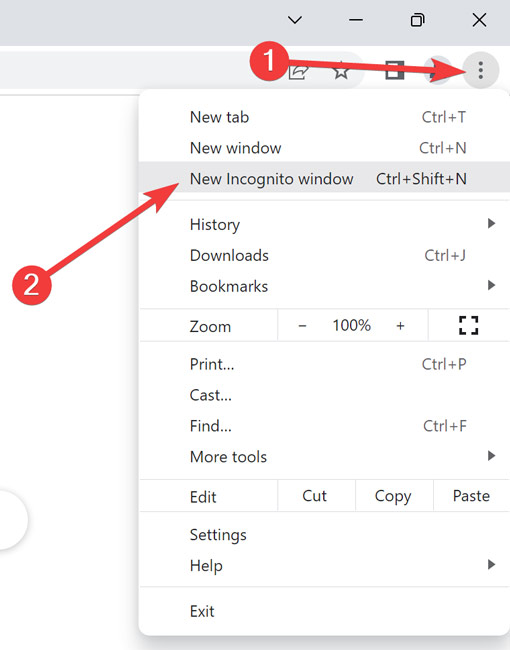The width and height of the screenshot is (510, 650).
Task: Toggle the side panel icon
Action: pyautogui.click(x=394, y=70)
